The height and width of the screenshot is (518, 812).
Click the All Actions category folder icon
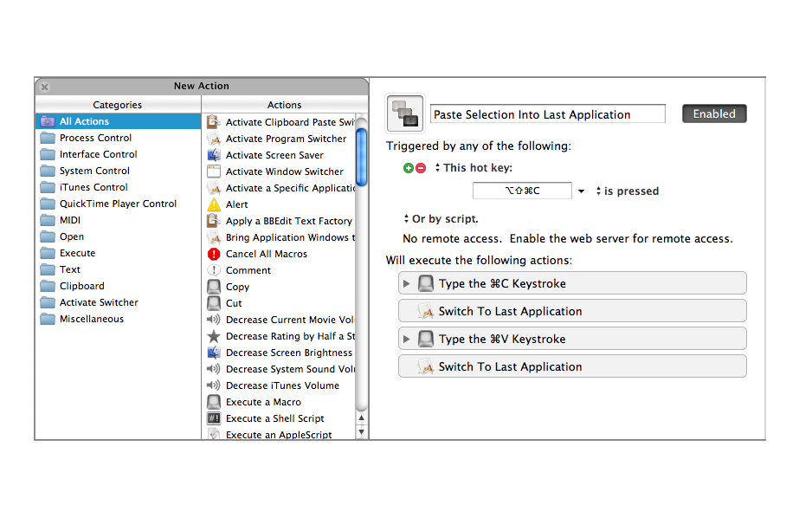[x=48, y=122]
